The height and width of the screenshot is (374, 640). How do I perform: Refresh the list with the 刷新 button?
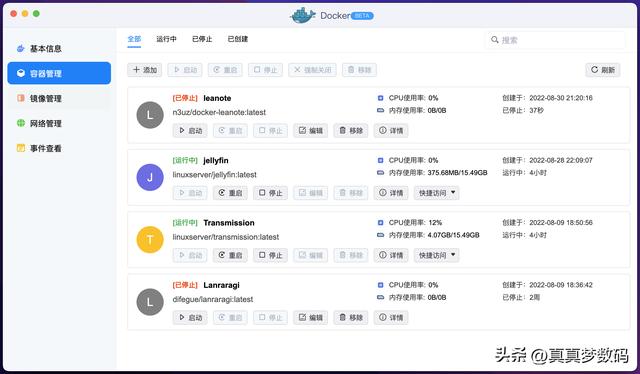click(x=603, y=70)
